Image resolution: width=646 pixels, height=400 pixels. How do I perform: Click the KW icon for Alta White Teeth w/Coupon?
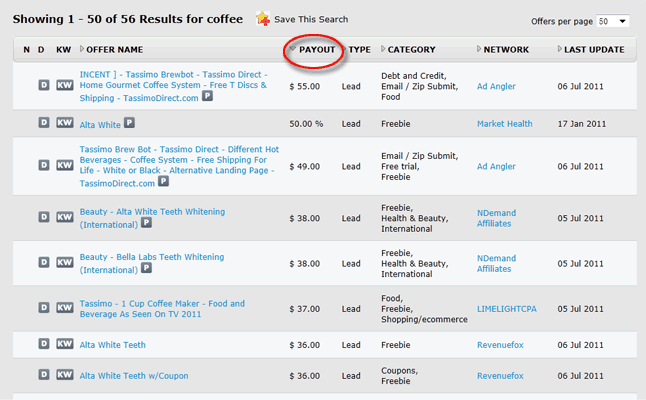click(x=64, y=376)
